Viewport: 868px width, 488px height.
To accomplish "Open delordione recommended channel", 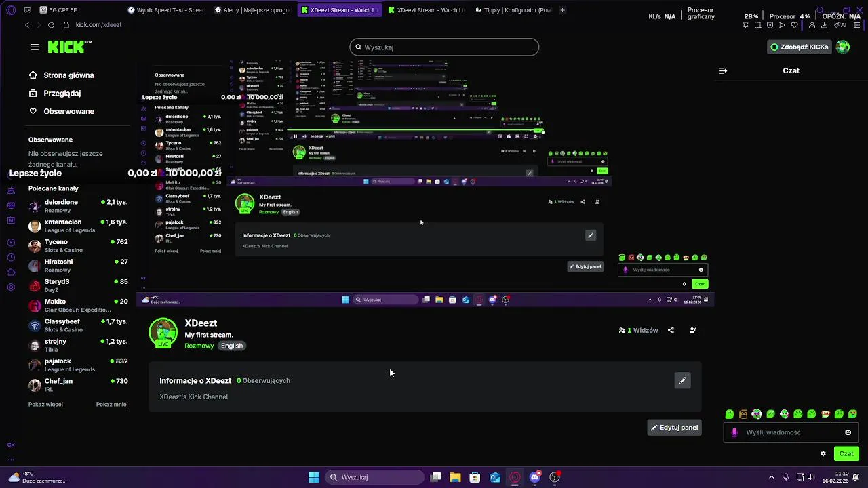I will coord(78,206).
